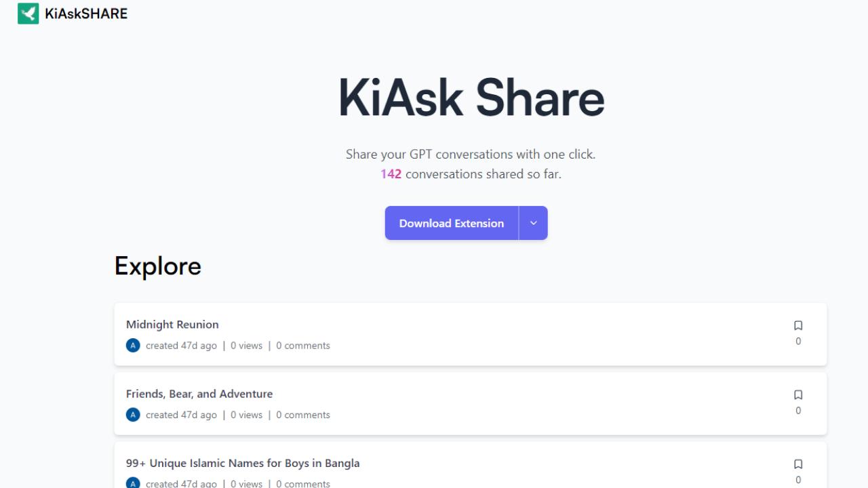Click the KiAsk bird logo icon

pos(28,14)
